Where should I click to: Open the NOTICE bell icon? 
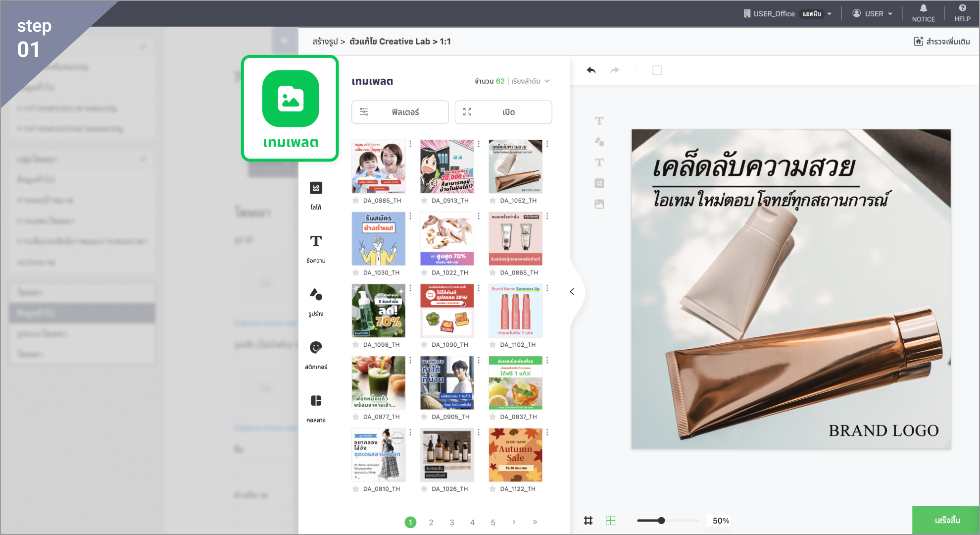tap(923, 8)
